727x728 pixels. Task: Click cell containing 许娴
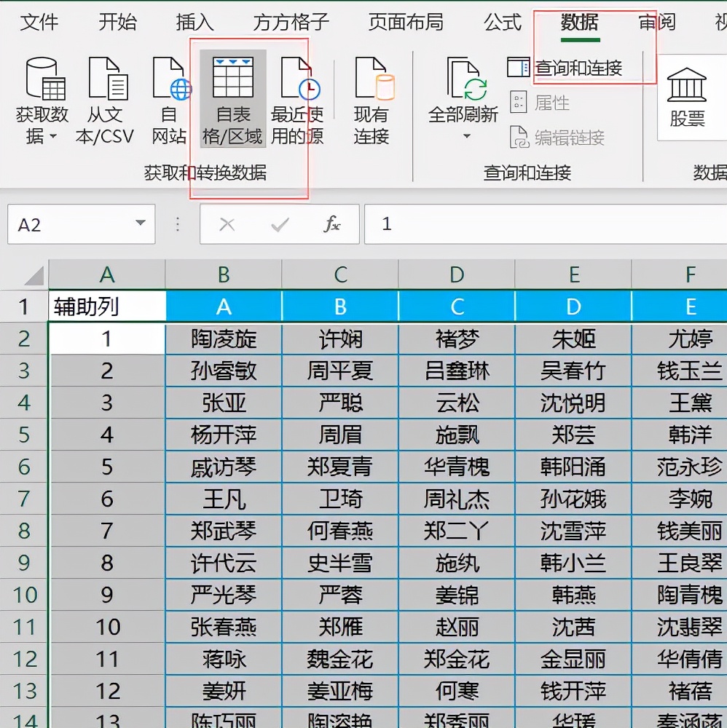pyautogui.click(x=340, y=339)
